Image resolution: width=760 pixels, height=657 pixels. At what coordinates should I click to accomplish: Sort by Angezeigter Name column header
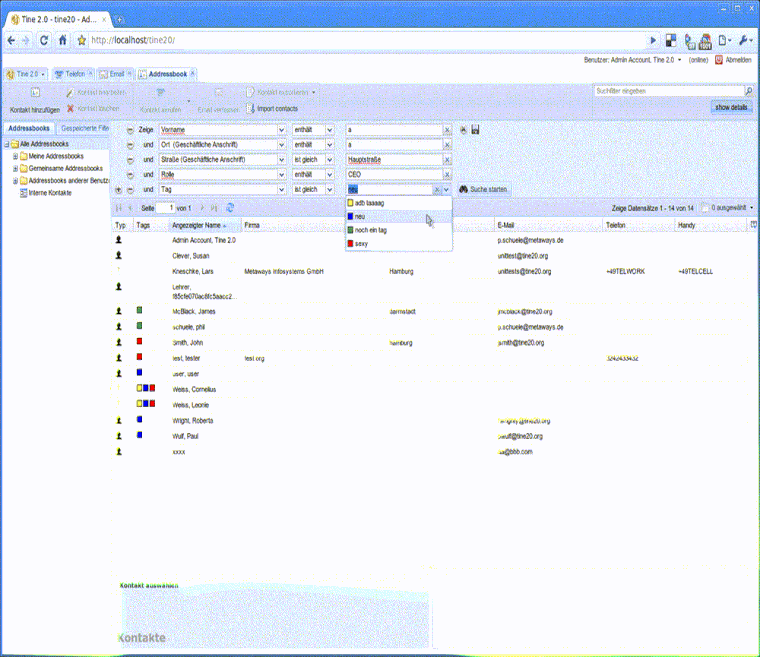(x=206, y=225)
